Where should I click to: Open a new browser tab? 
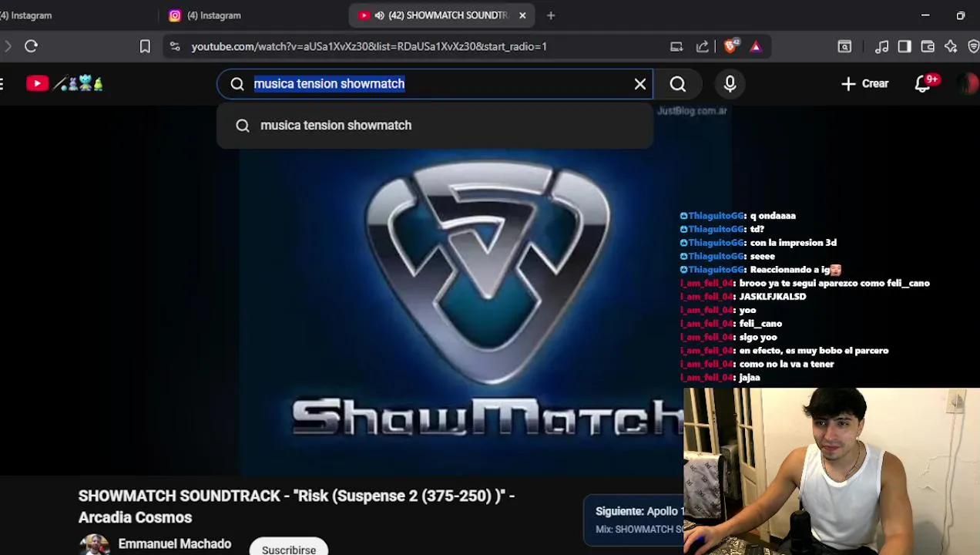pos(551,15)
